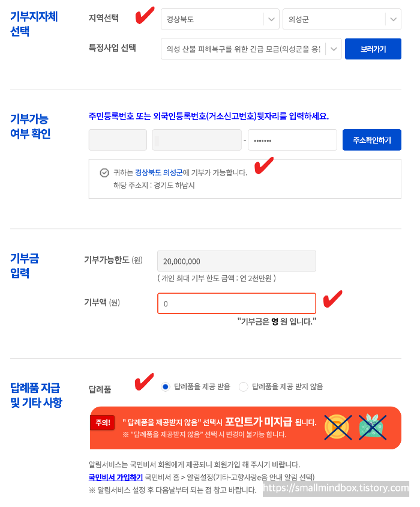420x507 pixels.
Task: Select 답례품을 제공 받지 않음 radio option
Action: [x=243, y=387]
